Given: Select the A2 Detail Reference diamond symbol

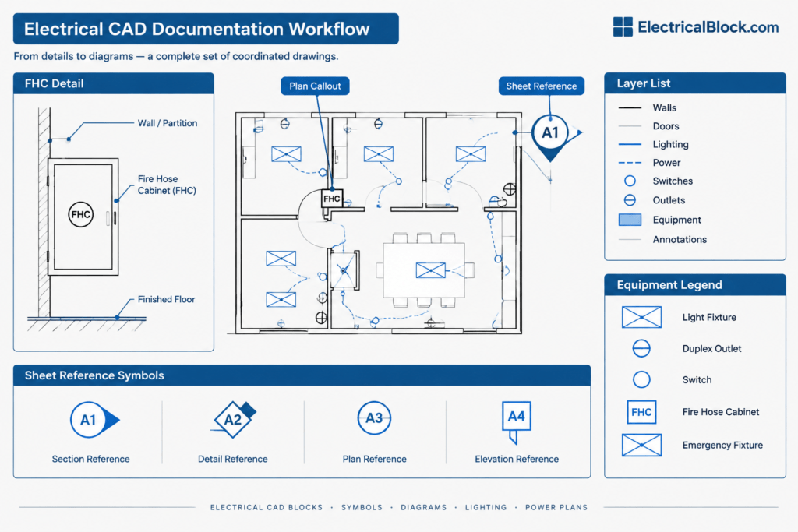Looking at the screenshot, I should [233, 420].
